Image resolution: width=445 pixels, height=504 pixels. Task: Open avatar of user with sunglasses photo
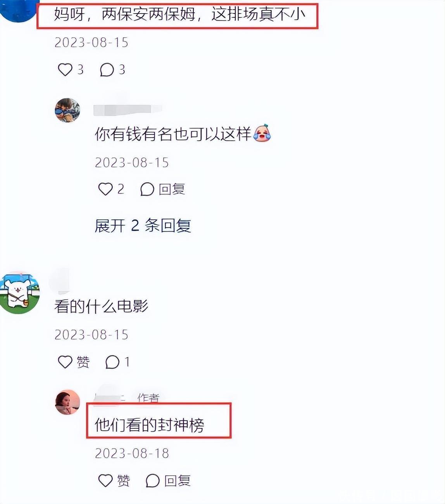pyautogui.click(x=67, y=110)
